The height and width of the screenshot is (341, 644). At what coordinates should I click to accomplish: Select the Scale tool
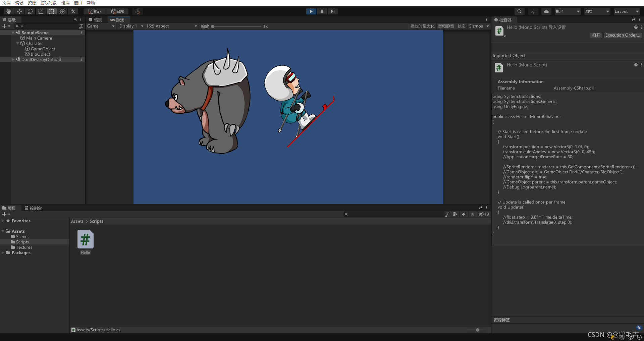(x=41, y=11)
